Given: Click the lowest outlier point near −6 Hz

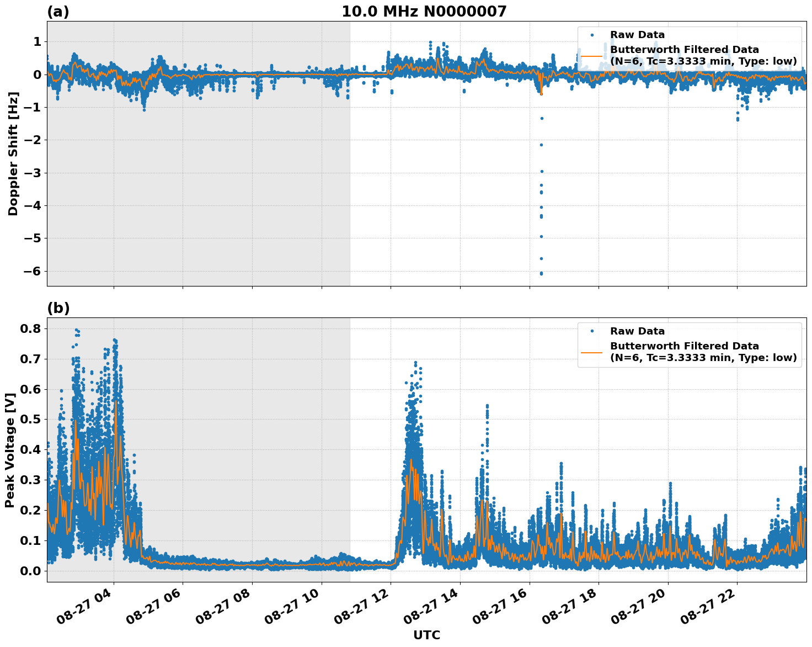Looking at the screenshot, I should tap(541, 273).
